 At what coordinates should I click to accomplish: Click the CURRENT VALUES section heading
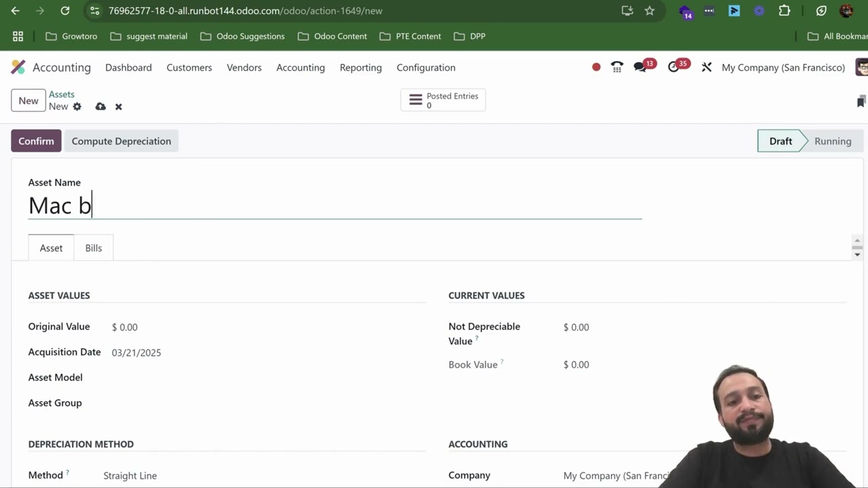(x=486, y=296)
